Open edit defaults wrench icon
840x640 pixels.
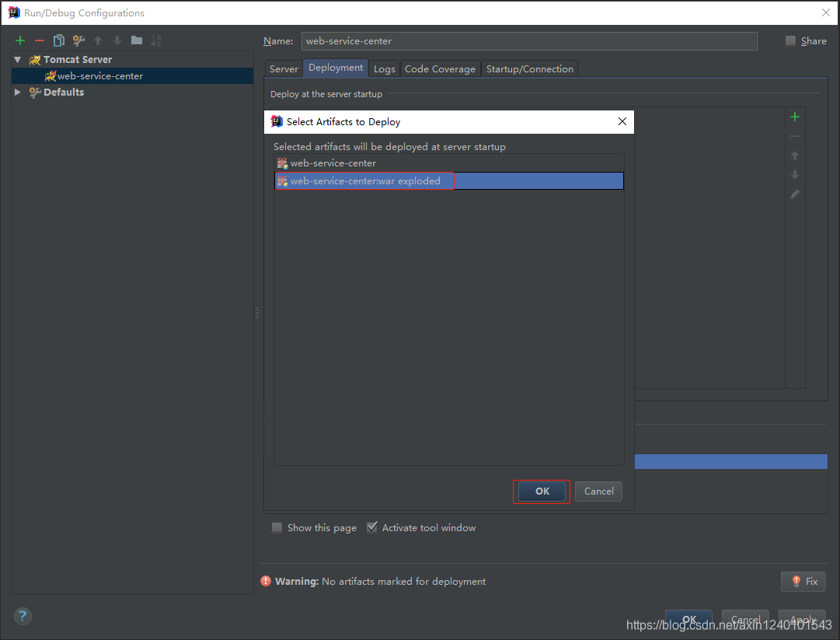pos(78,40)
